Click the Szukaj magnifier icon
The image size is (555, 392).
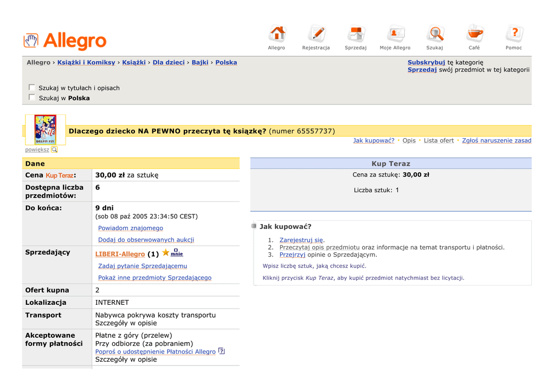[435, 34]
